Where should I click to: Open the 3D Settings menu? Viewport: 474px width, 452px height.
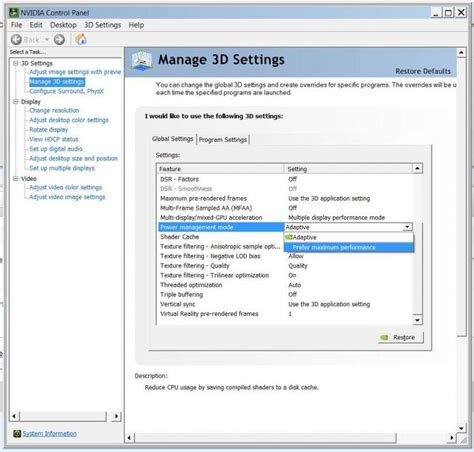[103, 25]
